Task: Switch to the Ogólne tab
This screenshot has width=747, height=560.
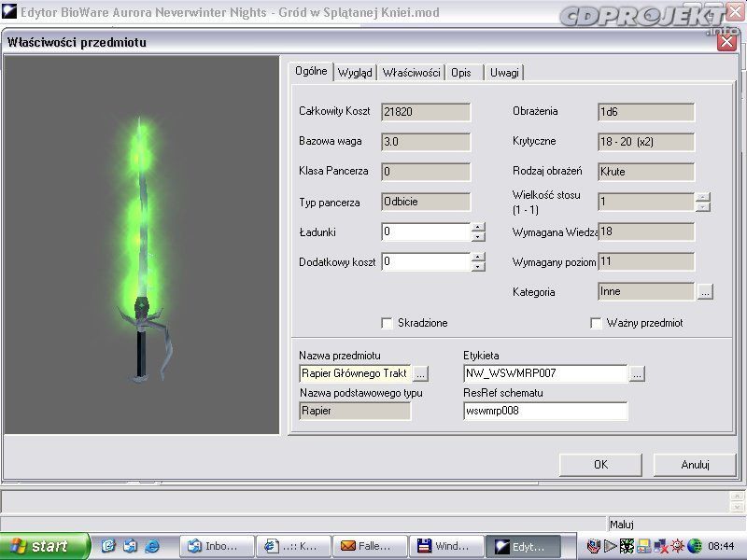Action: 311,72
